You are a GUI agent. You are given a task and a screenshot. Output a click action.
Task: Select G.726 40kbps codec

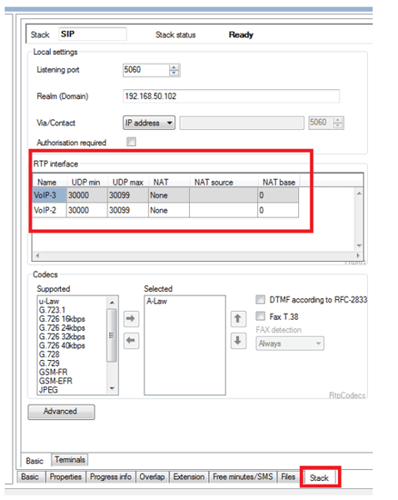[x=62, y=345]
